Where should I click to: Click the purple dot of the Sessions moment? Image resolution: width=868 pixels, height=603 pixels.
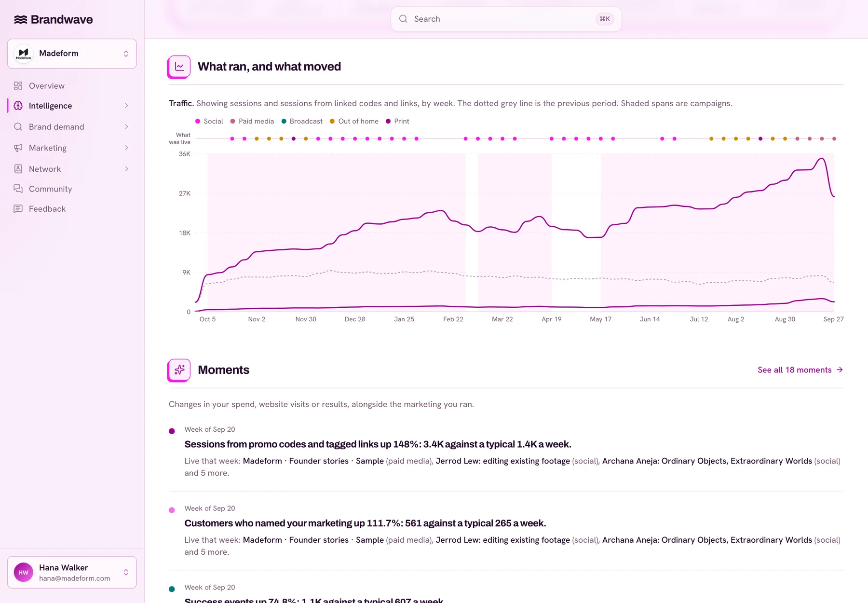pos(172,431)
